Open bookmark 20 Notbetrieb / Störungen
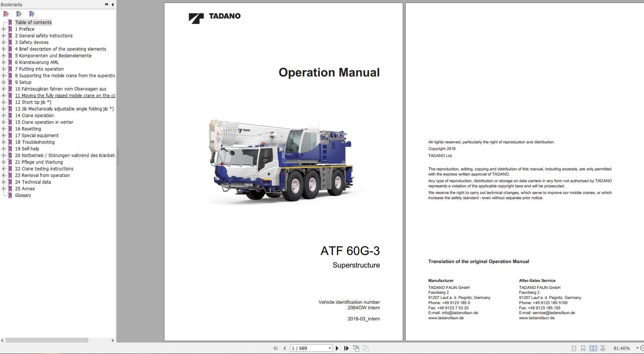 pyautogui.click(x=65, y=155)
